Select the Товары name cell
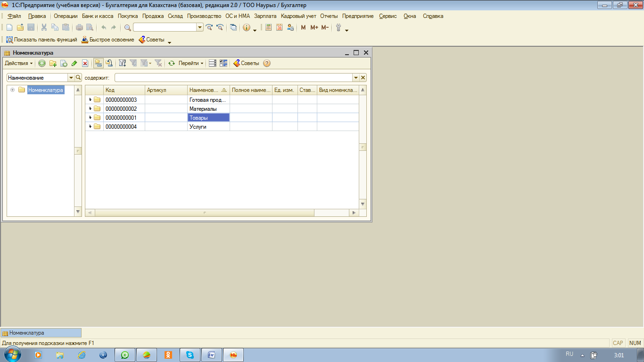The height and width of the screenshot is (362, 644). click(x=208, y=117)
